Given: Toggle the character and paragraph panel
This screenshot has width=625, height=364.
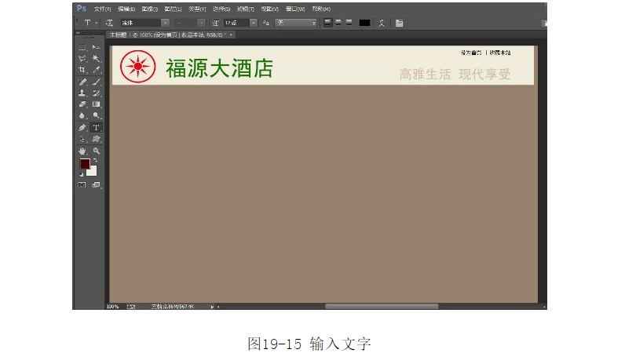Looking at the screenshot, I should pos(400,23).
